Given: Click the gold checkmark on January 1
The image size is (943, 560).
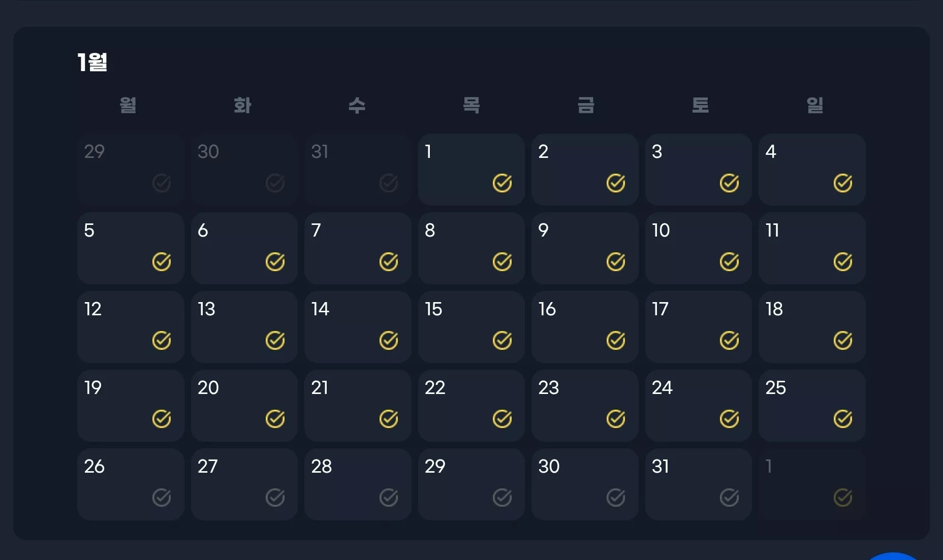Looking at the screenshot, I should tap(502, 183).
